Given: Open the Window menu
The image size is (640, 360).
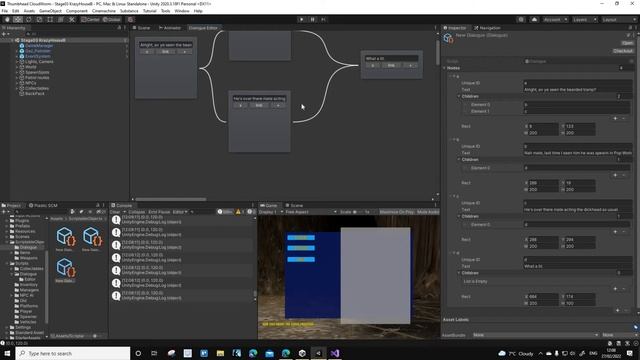Looking at the screenshot, I should click(182, 11).
